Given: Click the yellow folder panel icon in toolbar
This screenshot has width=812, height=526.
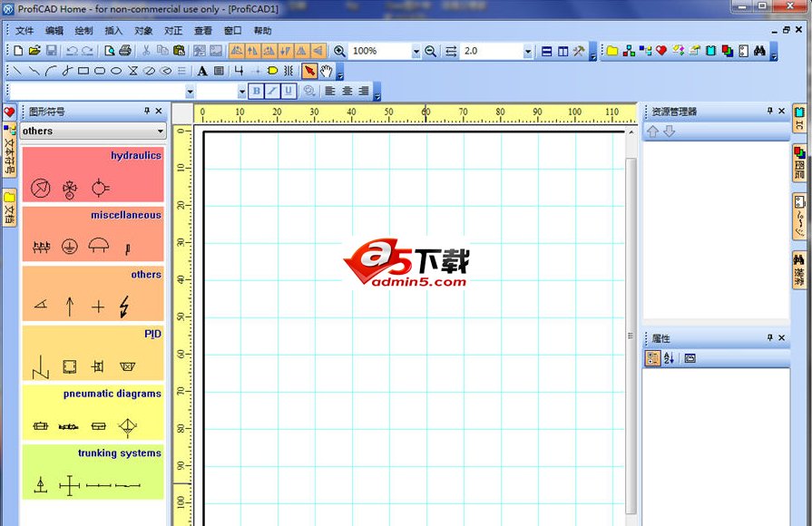Looking at the screenshot, I should (x=612, y=51).
